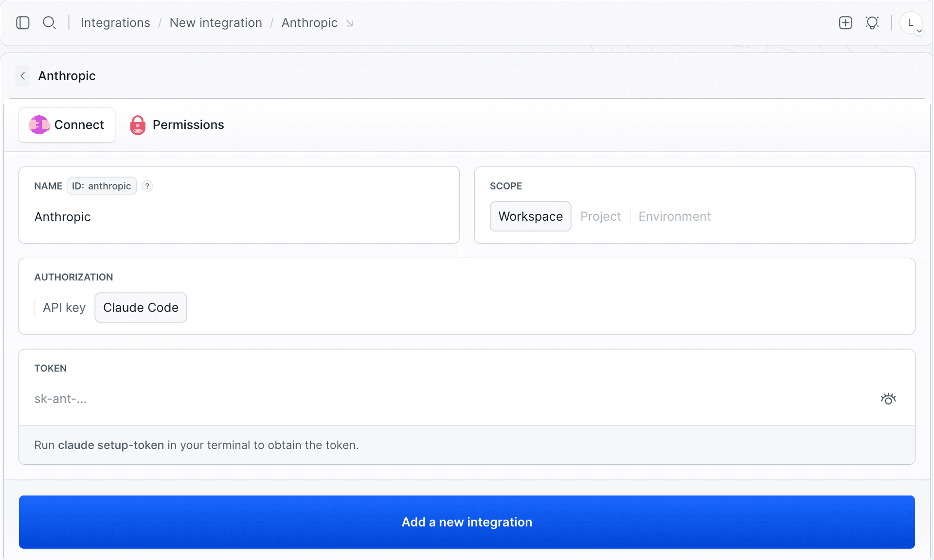The image size is (934, 560).
Task: Open the user avatar menu L
Action: (911, 23)
